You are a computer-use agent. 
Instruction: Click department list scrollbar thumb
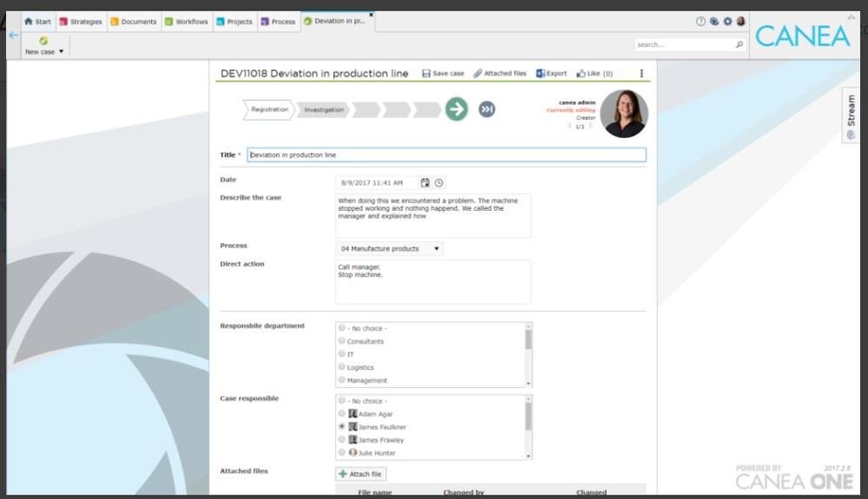click(x=528, y=339)
